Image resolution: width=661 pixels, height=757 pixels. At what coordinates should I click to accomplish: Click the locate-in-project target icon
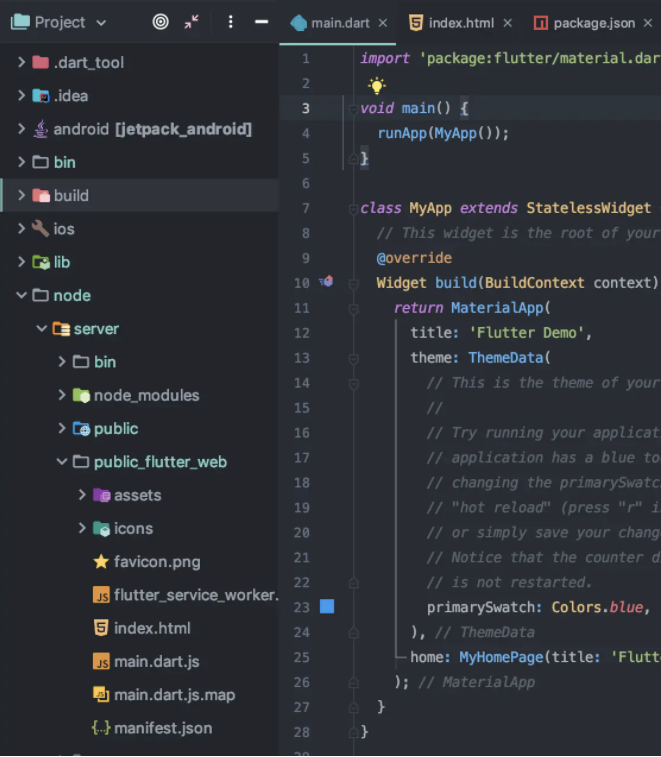(160, 22)
